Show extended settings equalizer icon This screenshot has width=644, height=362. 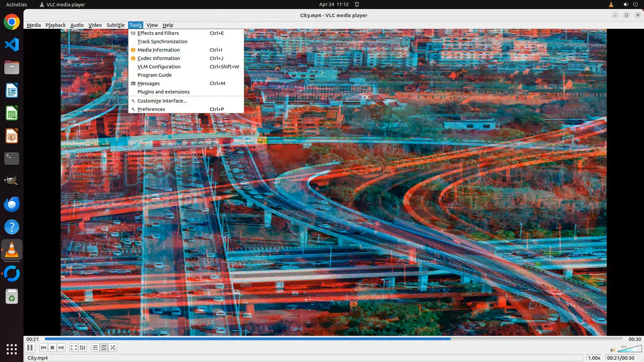coord(83,348)
